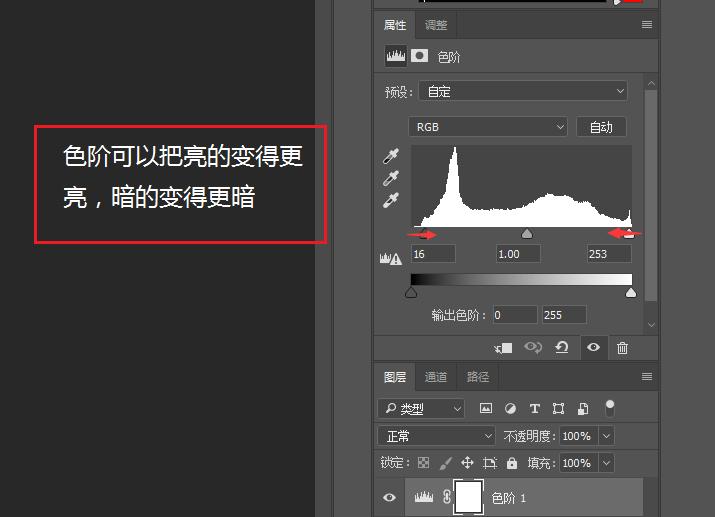
Task: Open Properties panel options menu
Action: click(647, 25)
